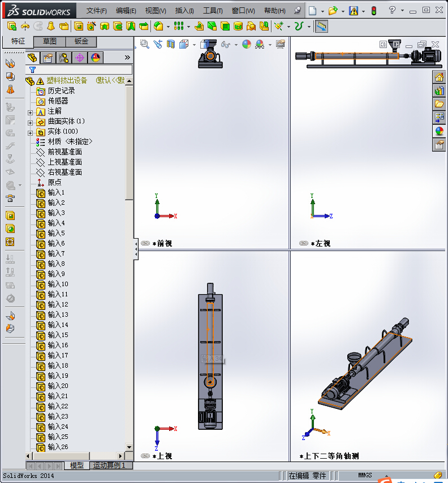Click the Reference Geometry icon
This screenshot has height=483, width=448.
[x=279, y=26]
